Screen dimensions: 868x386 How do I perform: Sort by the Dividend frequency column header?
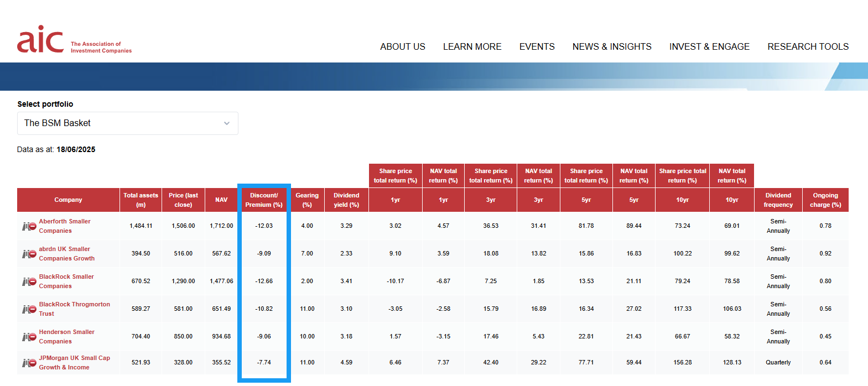[778, 200]
